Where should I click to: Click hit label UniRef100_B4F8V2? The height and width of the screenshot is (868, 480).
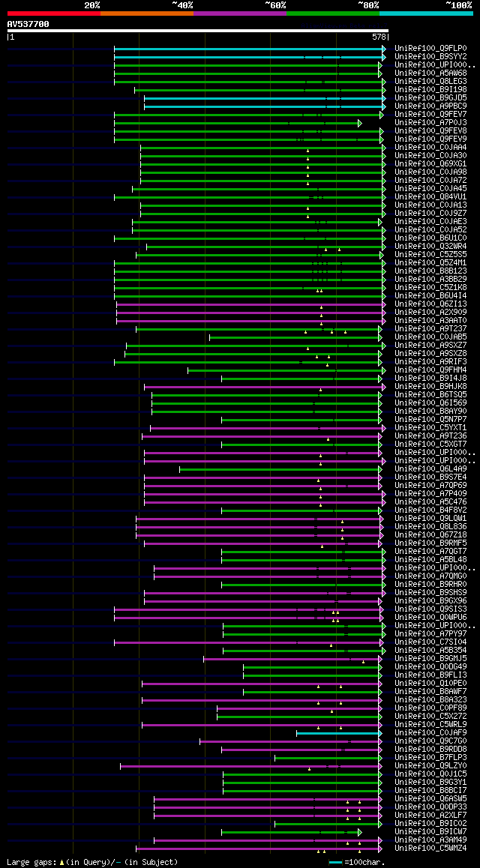point(430,510)
